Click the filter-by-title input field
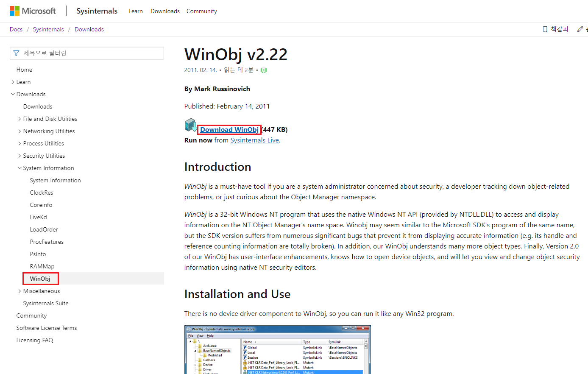Viewport: 588px width, 374px height. 87,53
